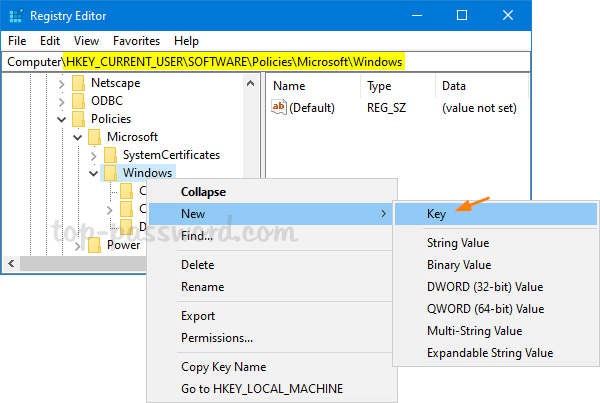Image resolution: width=600 pixels, height=403 pixels.
Task: Click the Microsoft folder icon
Action: pos(94,137)
